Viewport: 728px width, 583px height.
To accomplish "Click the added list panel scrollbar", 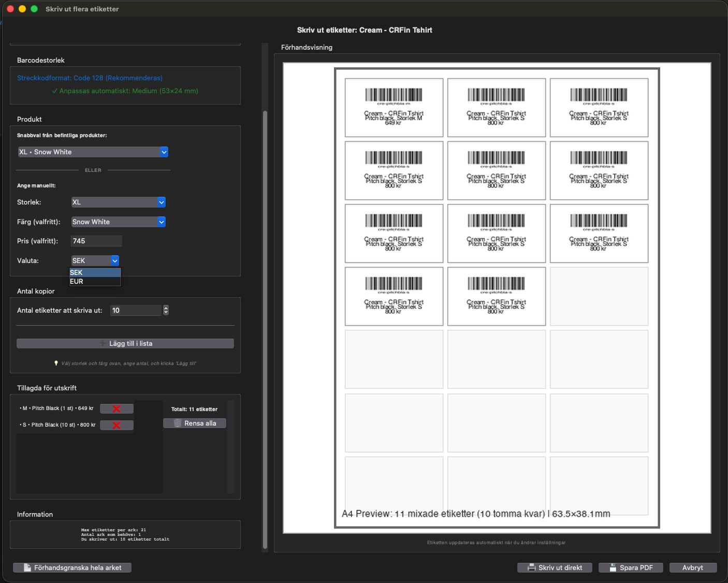I will pos(230,447).
